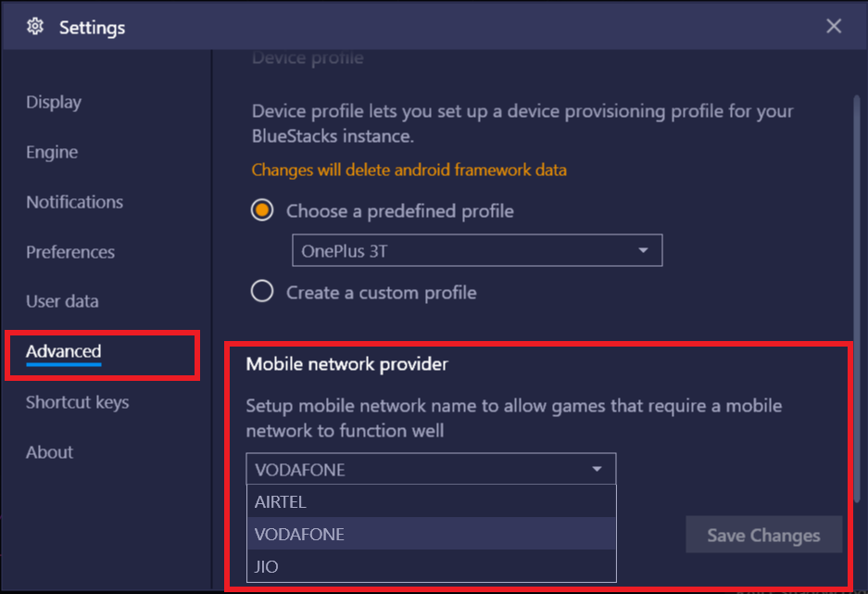Close the Settings window
The image size is (868, 594).
pyautogui.click(x=834, y=26)
